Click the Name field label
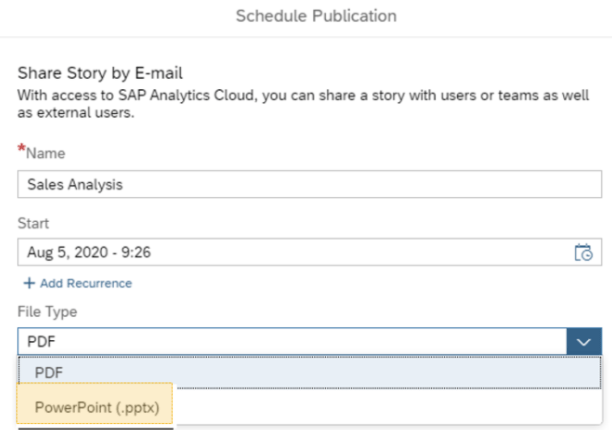Viewport: 612px width, 430px height. click(43, 152)
